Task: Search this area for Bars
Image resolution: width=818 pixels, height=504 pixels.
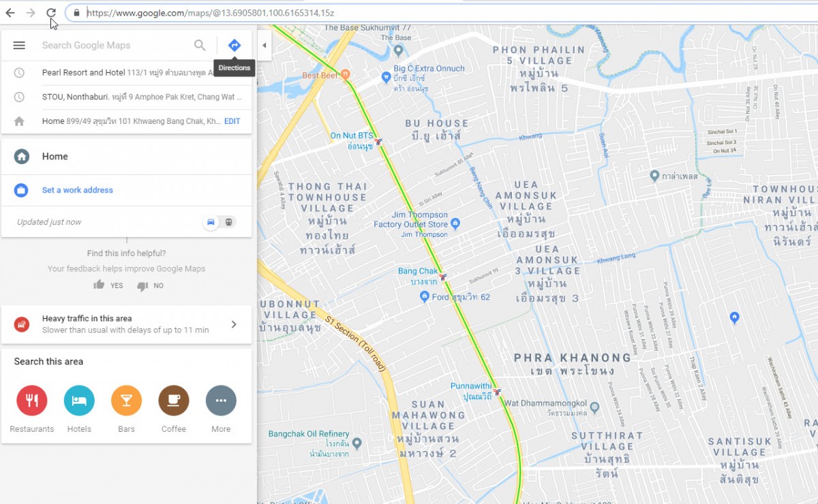Action: pyautogui.click(x=126, y=400)
